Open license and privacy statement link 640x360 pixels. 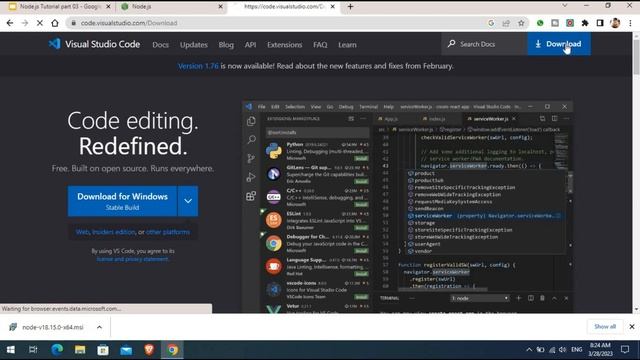(x=132, y=259)
